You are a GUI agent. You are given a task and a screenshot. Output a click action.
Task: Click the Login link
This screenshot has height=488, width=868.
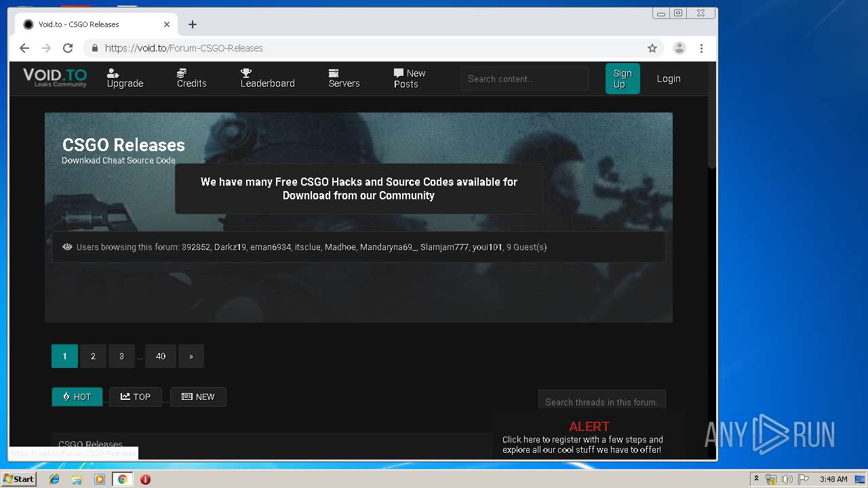coord(669,79)
